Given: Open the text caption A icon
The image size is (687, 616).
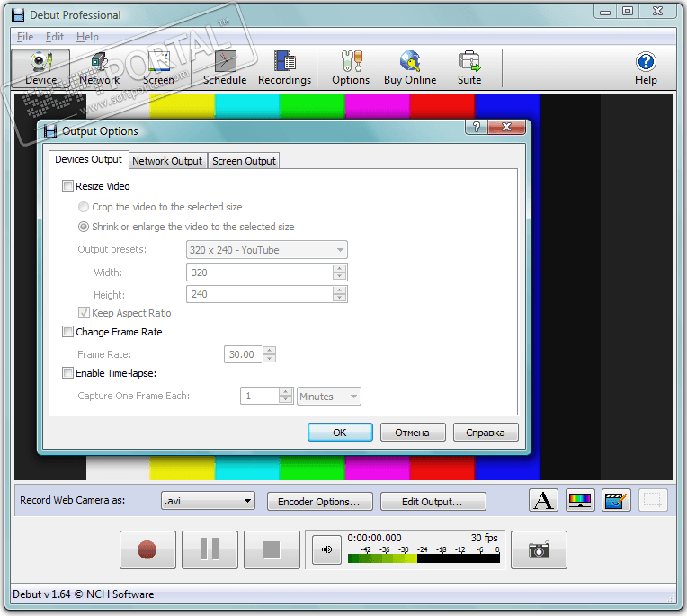Looking at the screenshot, I should pos(543,500).
